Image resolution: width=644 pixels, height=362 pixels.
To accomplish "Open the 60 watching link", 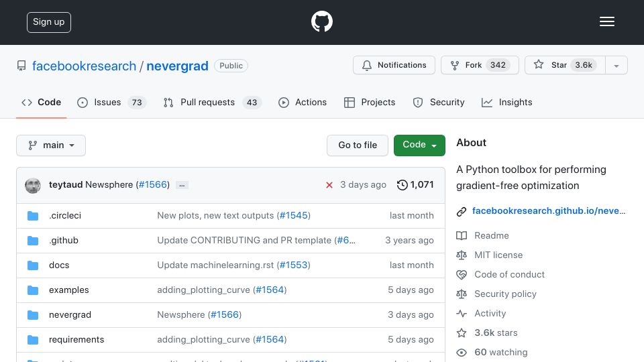I will click(500, 353).
